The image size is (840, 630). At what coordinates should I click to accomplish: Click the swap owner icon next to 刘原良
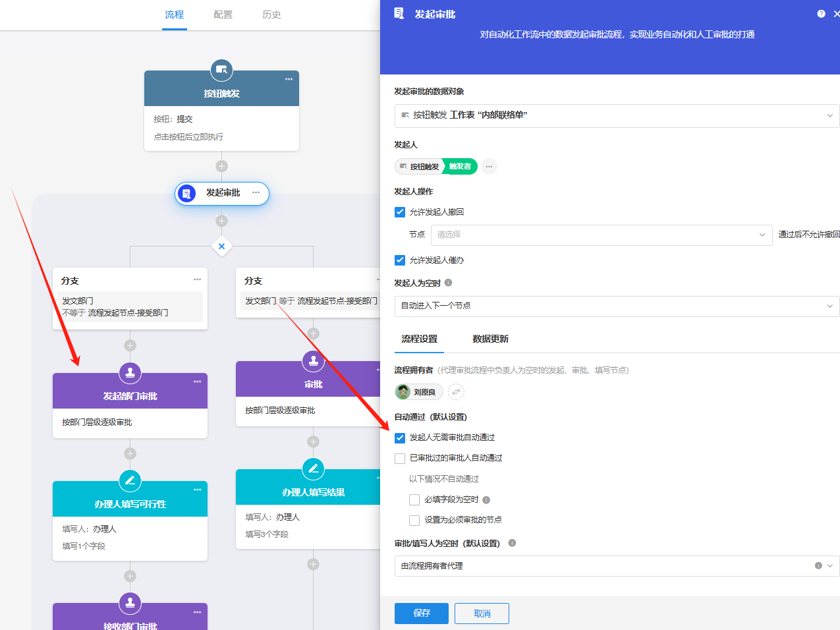pyautogui.click(x=456, y=392)
